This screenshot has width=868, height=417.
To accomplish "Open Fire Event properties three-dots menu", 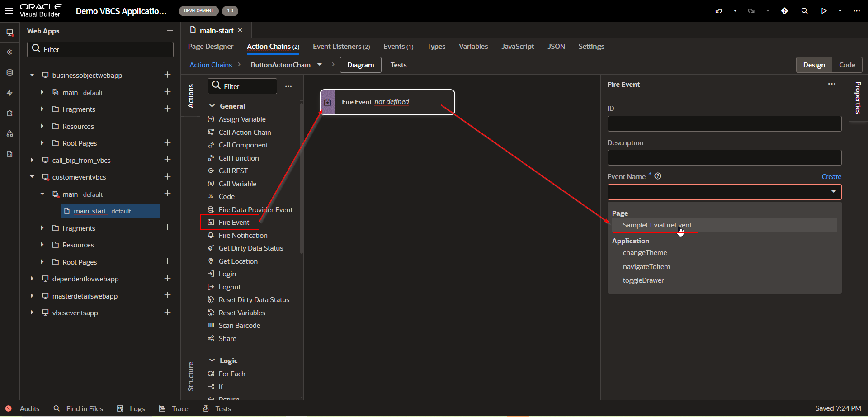I will tap(832, 84).
